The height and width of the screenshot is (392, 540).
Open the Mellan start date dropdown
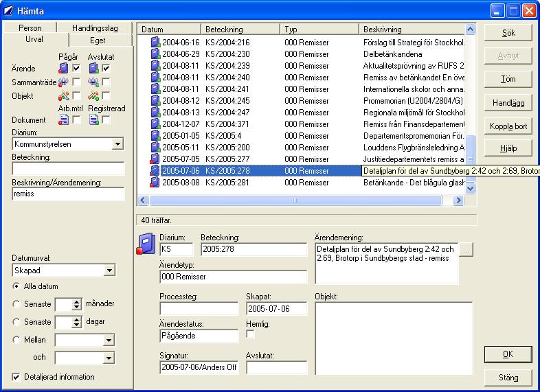(x=109, y=341)
